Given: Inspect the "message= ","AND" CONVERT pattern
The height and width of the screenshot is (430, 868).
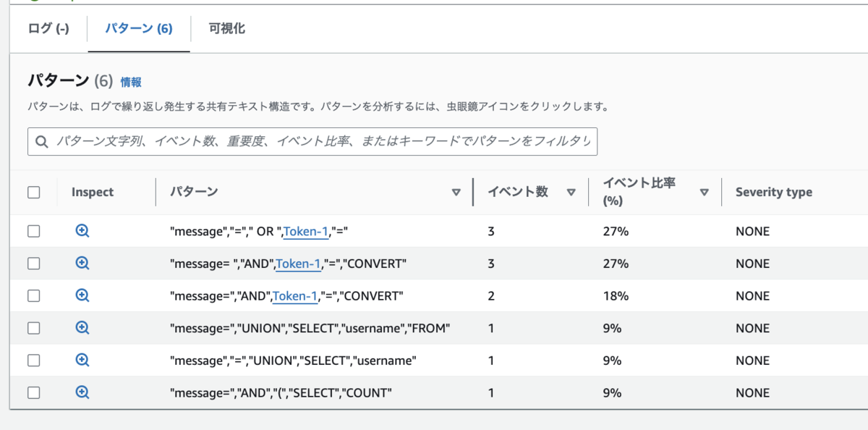Looking at the screenshot, I should [82, 264].
